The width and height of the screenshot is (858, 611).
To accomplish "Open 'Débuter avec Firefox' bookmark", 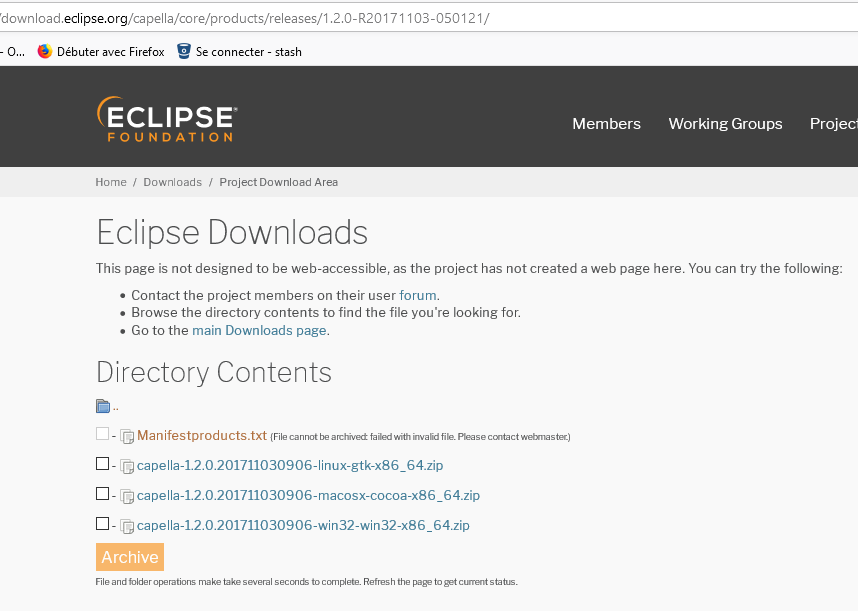I will pyautogui.click(x=101, y=51).
